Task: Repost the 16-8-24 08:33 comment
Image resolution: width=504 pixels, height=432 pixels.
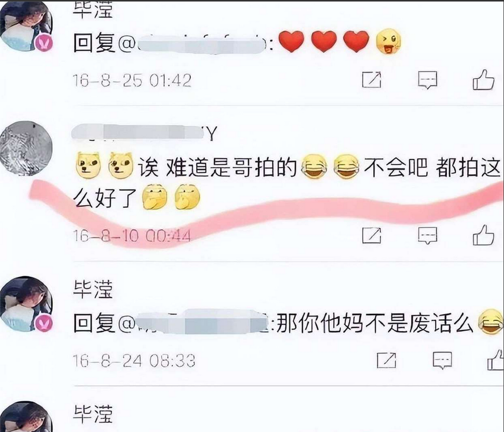Action: coord(386,360)
